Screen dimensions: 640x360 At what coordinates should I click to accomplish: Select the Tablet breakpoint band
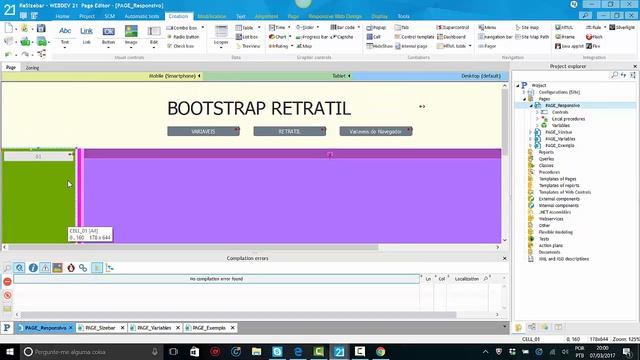click(x=278, y=76)
